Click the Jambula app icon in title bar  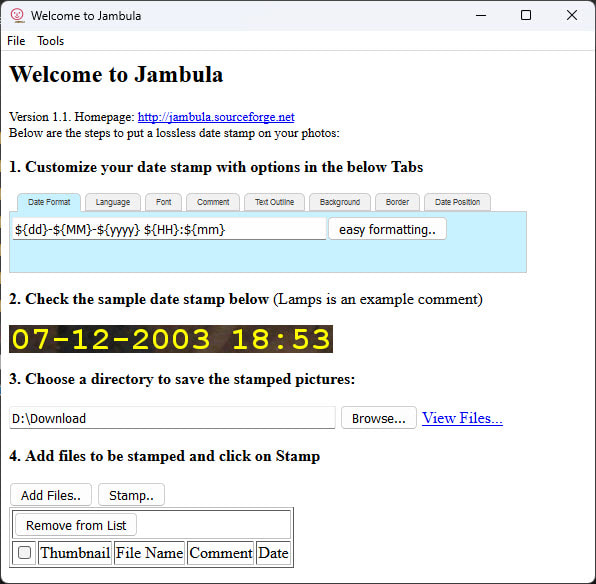click(x=17, y=16)
